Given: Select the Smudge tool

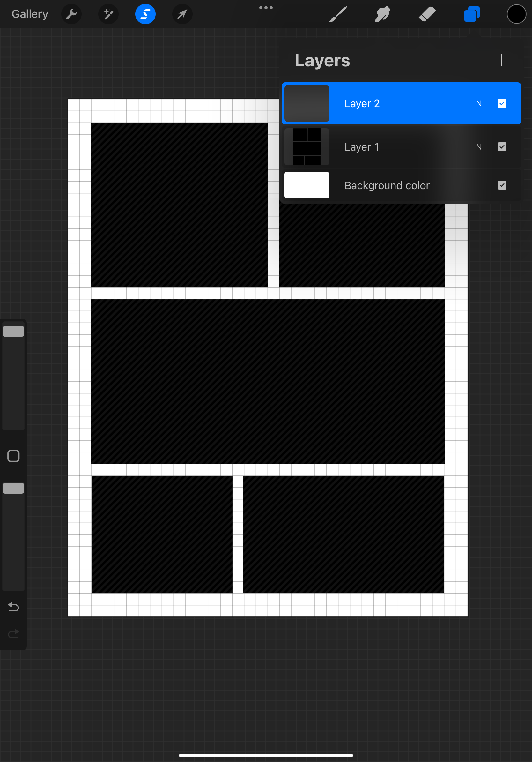Looking at the screenshot, I should pyautogui.click(x=382, y=14).
